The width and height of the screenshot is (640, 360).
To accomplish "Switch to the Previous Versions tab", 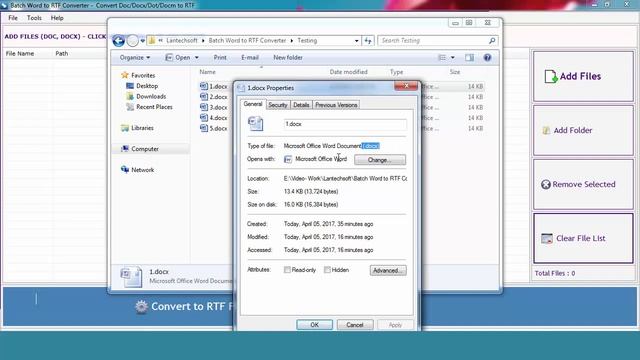I will point(336,105).
